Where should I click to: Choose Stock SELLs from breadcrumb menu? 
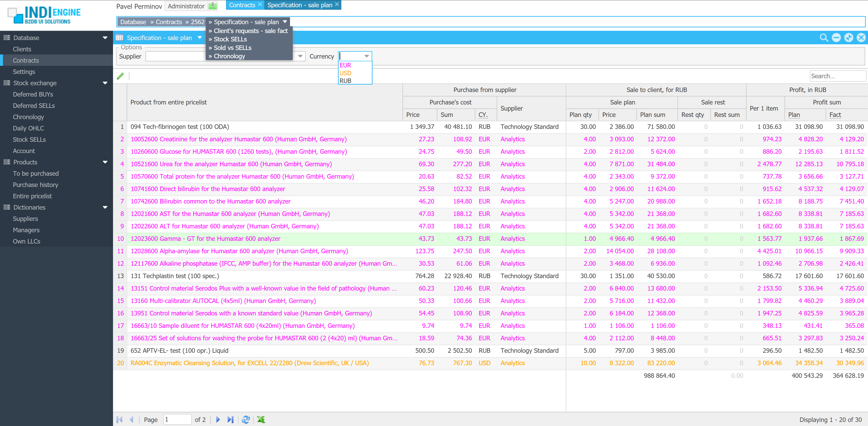[230, 39]
